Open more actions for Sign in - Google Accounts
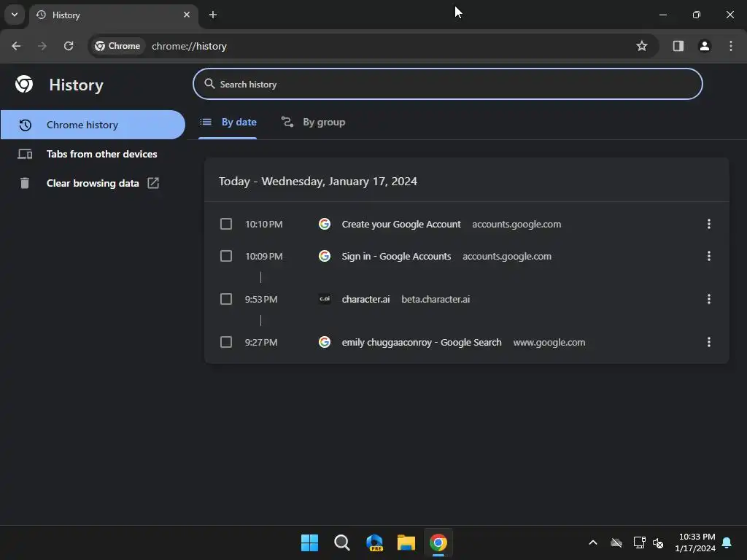This screenshot has width=747, height=560. 709,256
